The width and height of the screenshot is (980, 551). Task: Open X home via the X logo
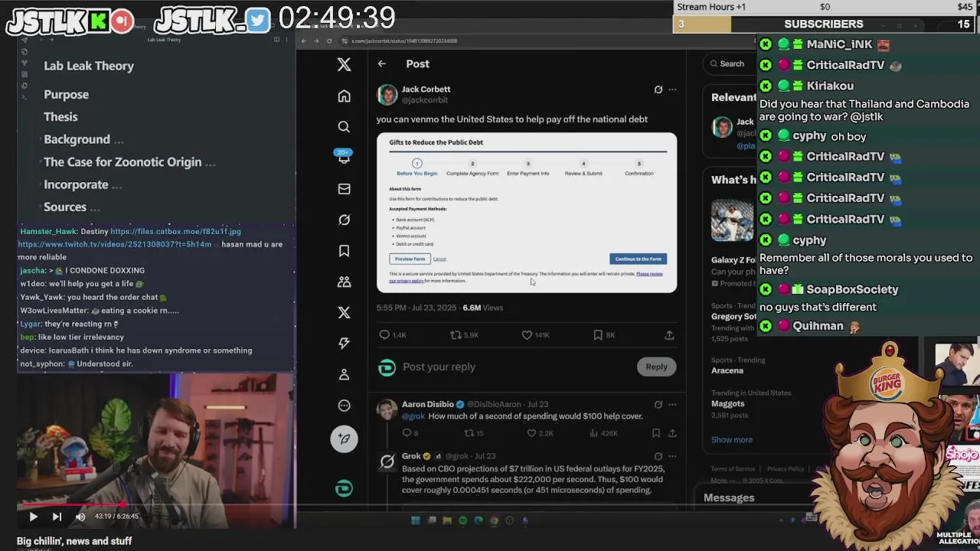(x=344, y=64)
